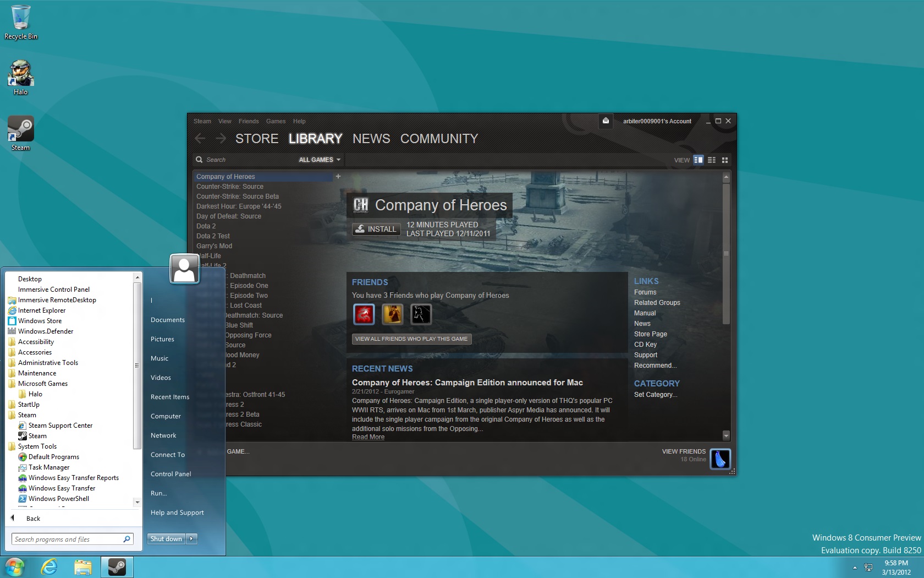
Task: Click the blue friends avatar near View Friends
Action: click(721, 459)
